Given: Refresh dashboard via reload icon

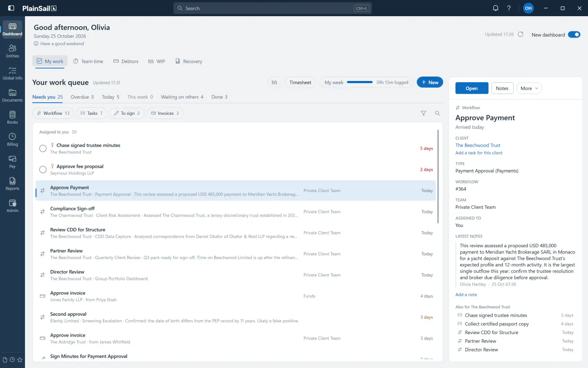Looking at the screenshot, I should click(x=521, y=34).
